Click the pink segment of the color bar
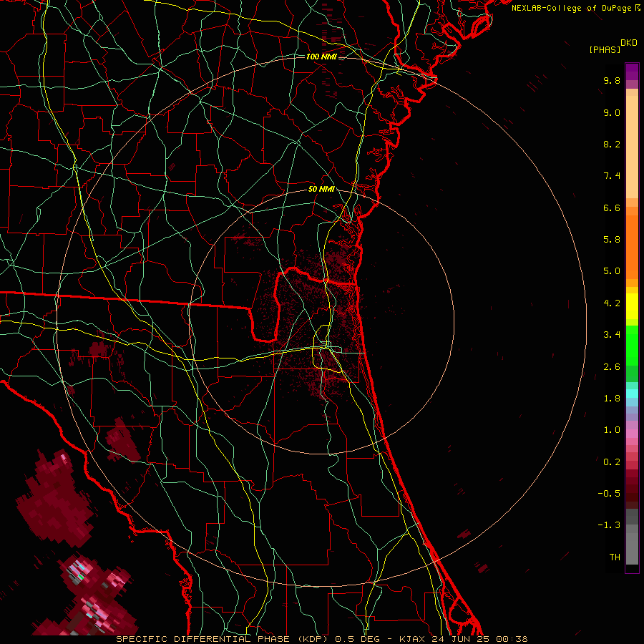 tap(632, 434)
